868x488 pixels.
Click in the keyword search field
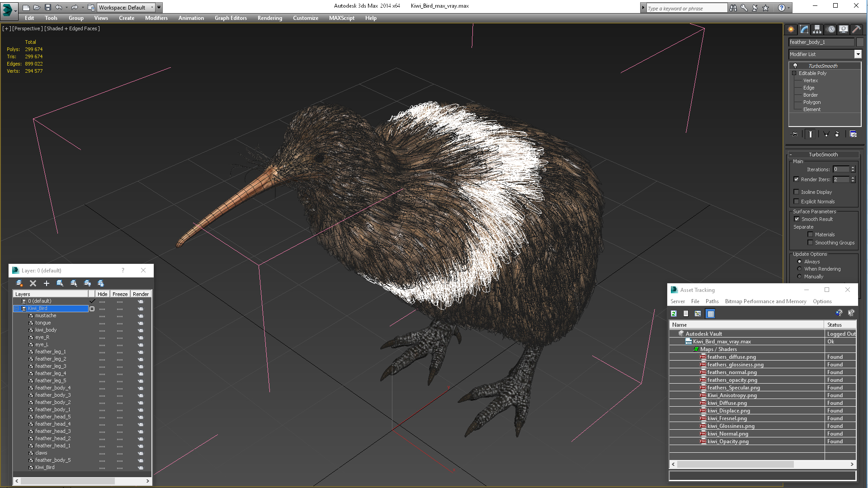[686, 8]
